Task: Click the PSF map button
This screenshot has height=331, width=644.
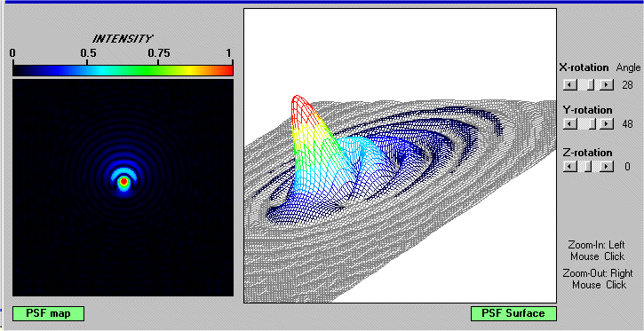Action: (x=49, y=313)
